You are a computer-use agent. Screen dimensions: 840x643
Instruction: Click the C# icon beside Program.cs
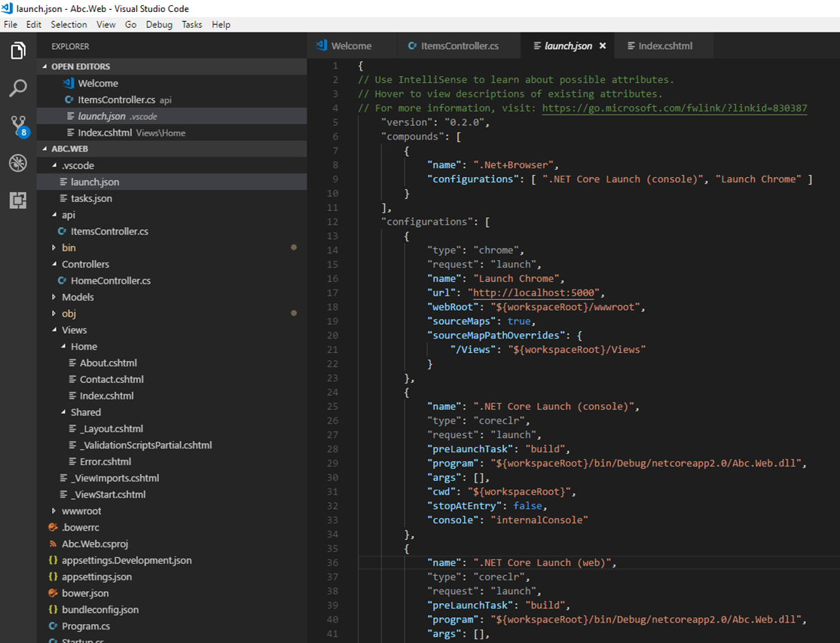(53, 626)
